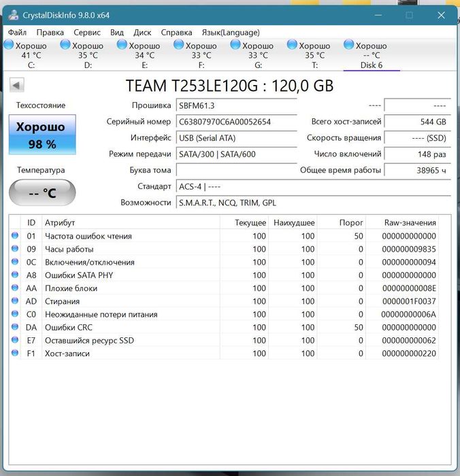Select the Плохие блоки attribute row

[224, 288]
